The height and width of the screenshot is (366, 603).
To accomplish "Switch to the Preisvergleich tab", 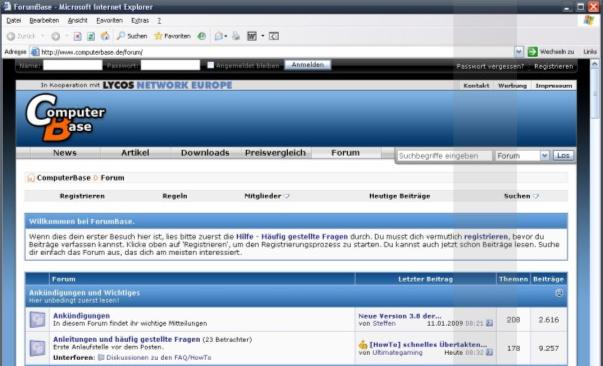I will 275,153.
